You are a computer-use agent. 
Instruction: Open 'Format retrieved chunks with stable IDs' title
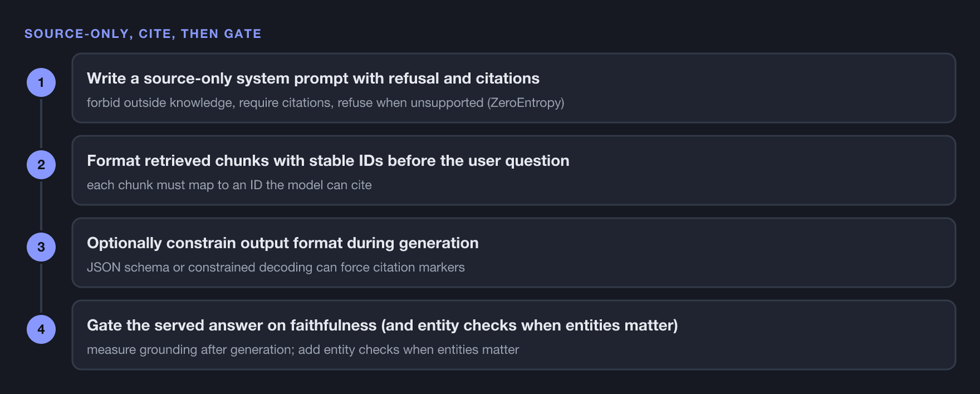(328, 161)
